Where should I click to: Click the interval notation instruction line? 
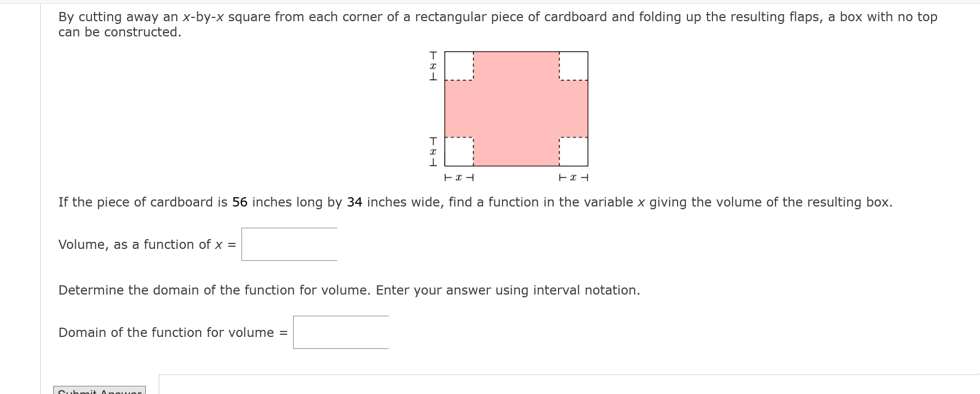pyautogui.click(x=349, y=290)
